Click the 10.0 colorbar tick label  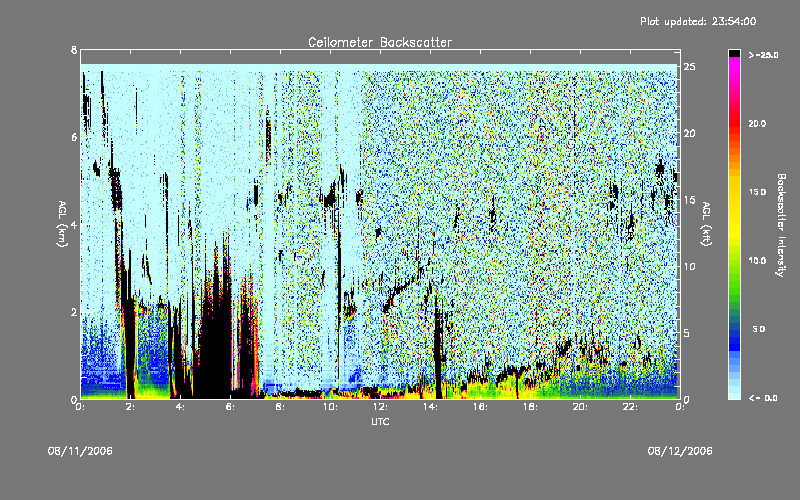(757, 260)
